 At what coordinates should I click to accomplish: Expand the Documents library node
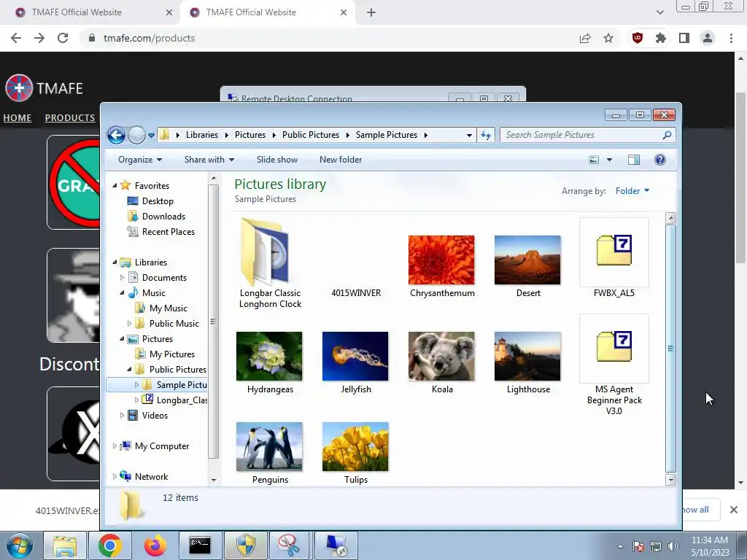click(122, 278)
